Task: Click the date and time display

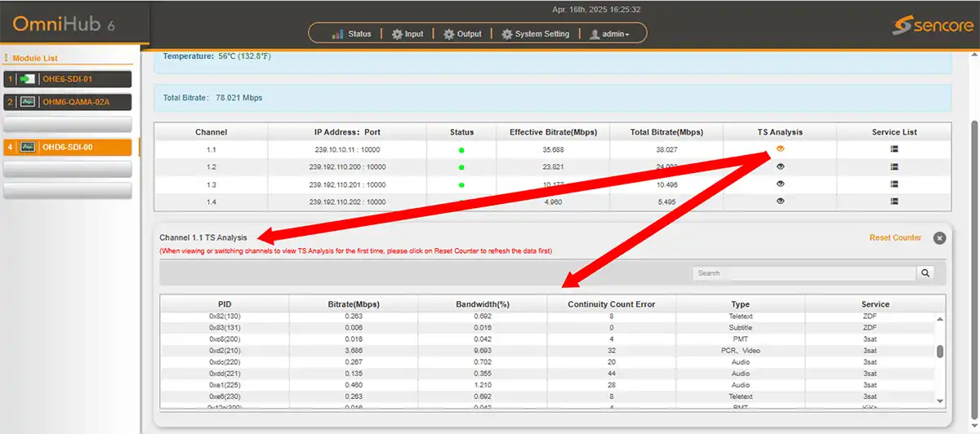Action: [595, 10]
